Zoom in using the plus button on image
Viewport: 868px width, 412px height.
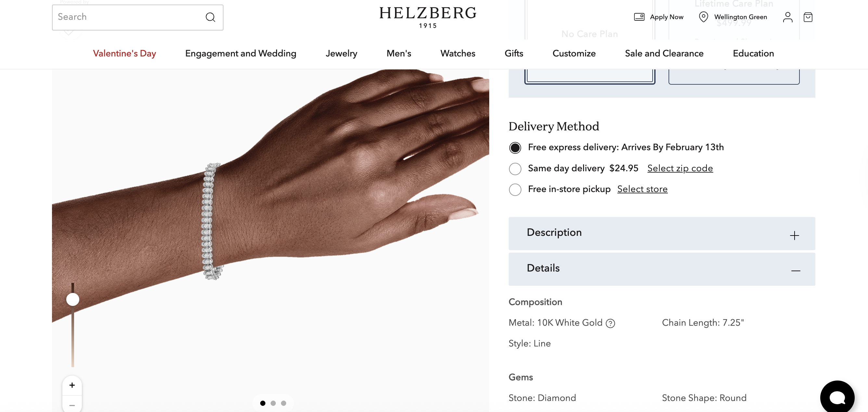[x=72, y=385]
